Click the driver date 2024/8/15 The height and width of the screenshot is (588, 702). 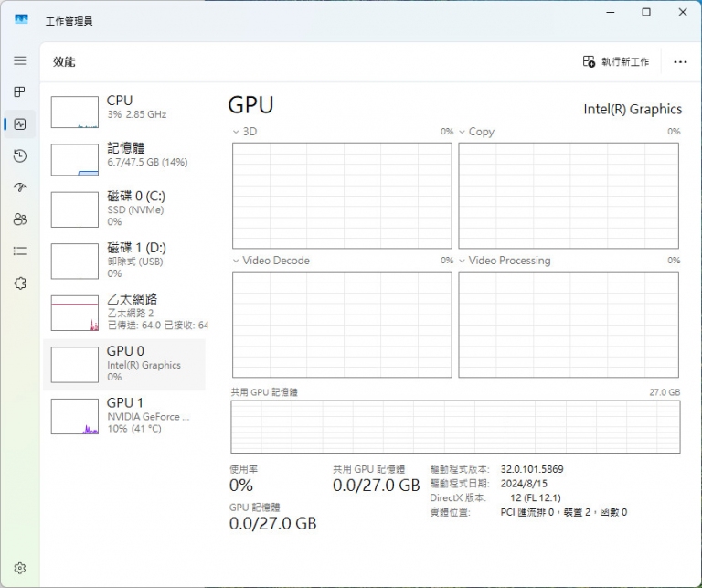[x=524, y=484]
